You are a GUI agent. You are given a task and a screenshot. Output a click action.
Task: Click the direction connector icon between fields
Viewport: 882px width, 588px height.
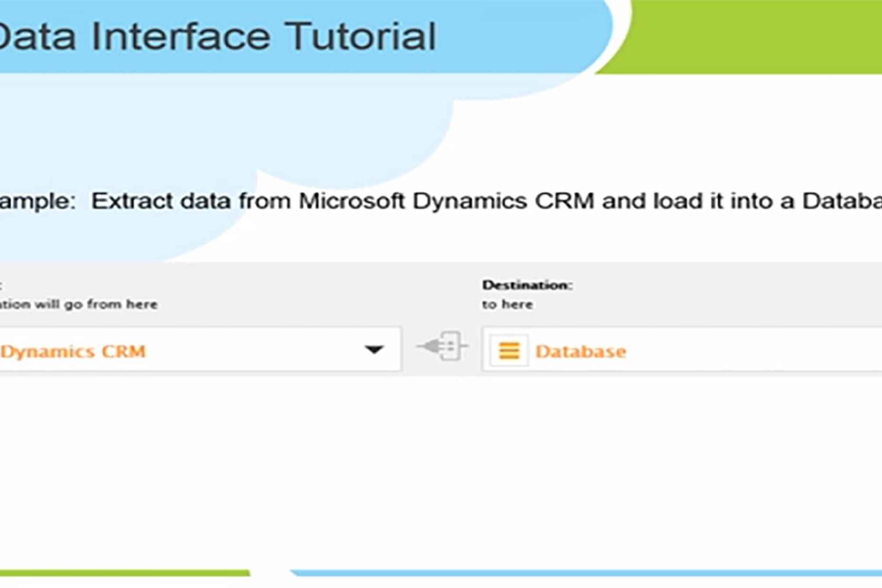tap(442, 346)
